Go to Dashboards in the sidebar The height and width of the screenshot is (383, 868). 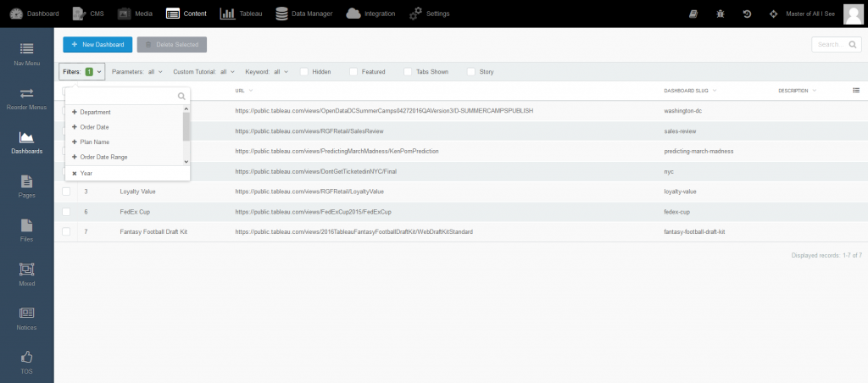(x=27, y=142)
